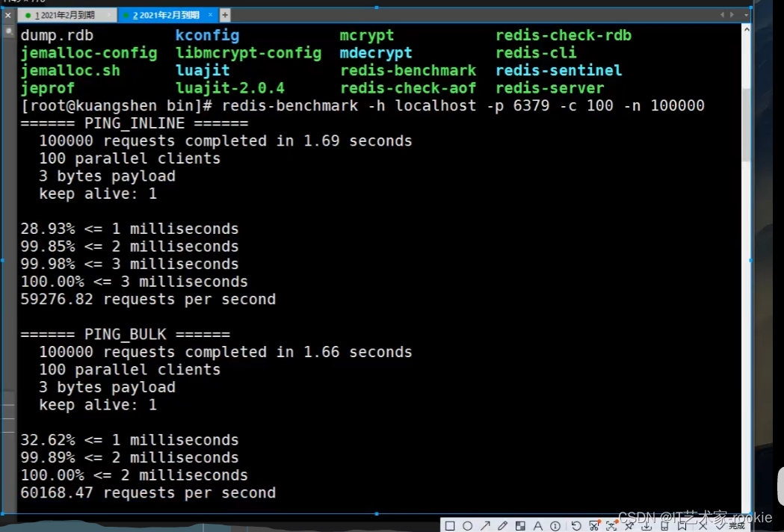Click 'jemalloc.sh' in the listing
The width and height of the screenshot is (784, 532).
70,70
